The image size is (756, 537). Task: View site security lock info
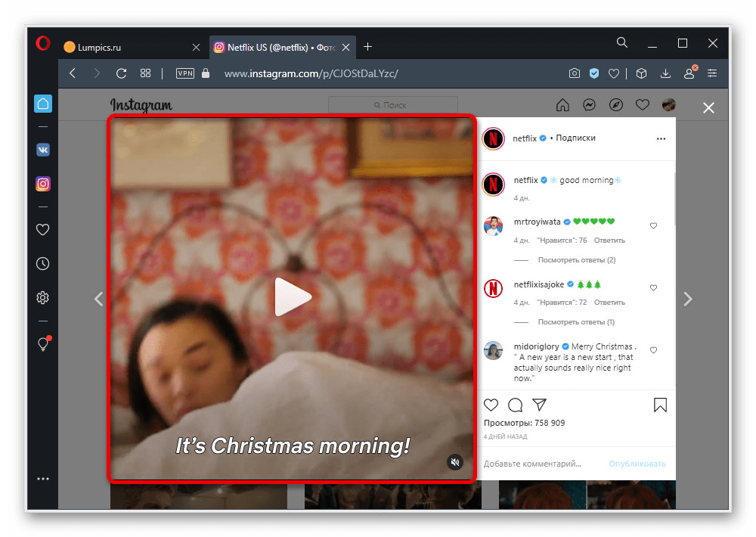pos(206,73)
